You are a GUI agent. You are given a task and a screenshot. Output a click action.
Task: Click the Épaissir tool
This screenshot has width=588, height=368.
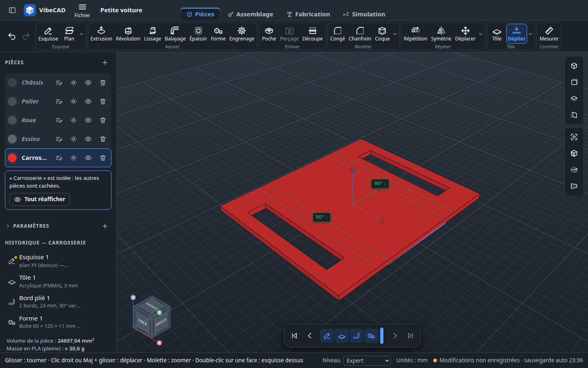pyautogui.click(x=198, y=34)
